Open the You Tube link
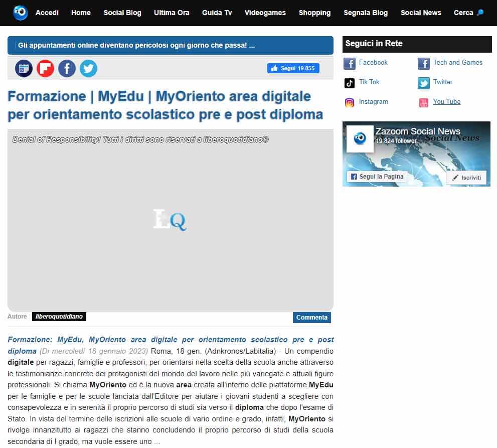 coord(447,102)
